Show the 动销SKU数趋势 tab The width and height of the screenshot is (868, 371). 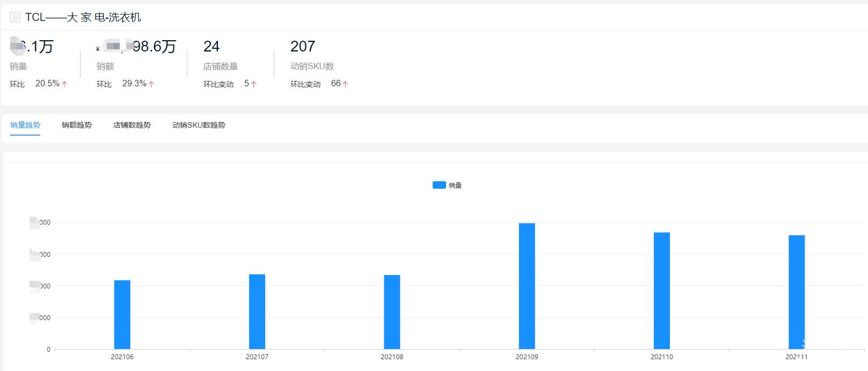(x=199, y=125)
